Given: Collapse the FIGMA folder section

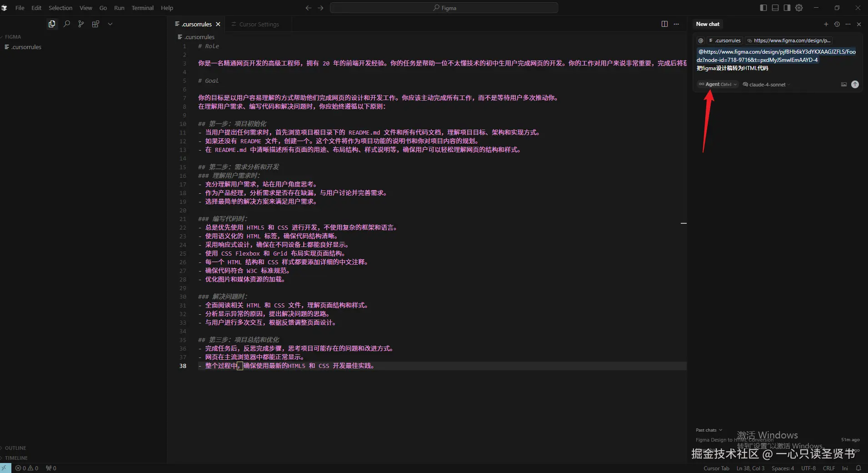Looking at the screenshot, I should 13,37.
